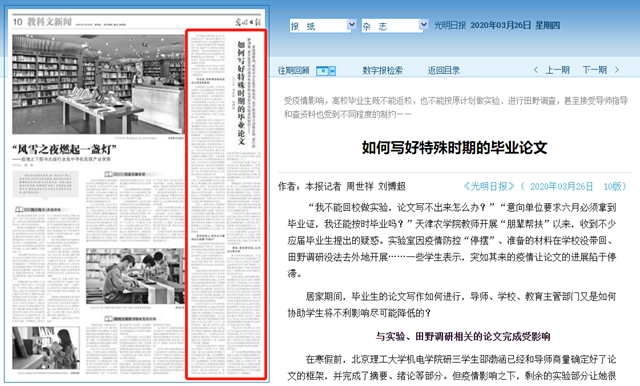
Task: Click the left chevron before 上一期
Action: [x=536, y=70]
